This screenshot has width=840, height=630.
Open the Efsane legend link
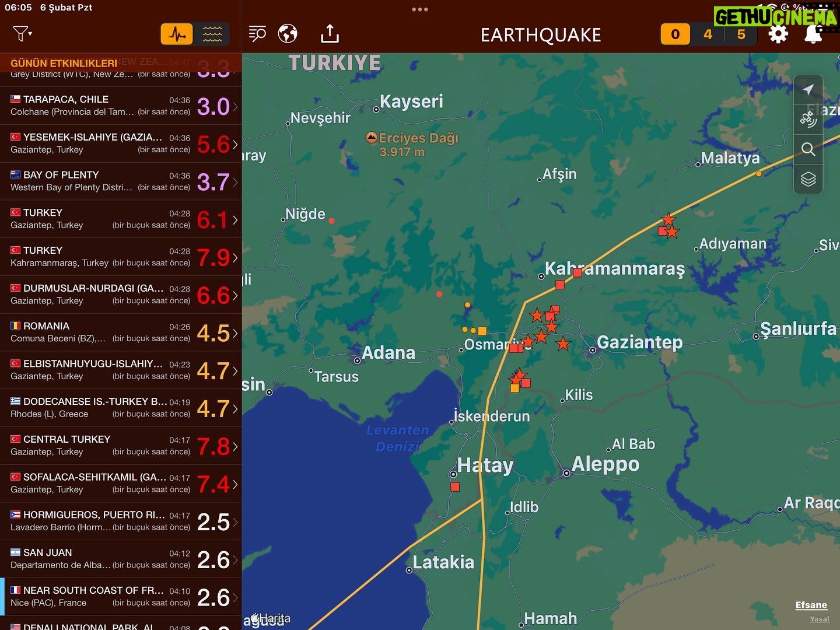pos(811,605)
